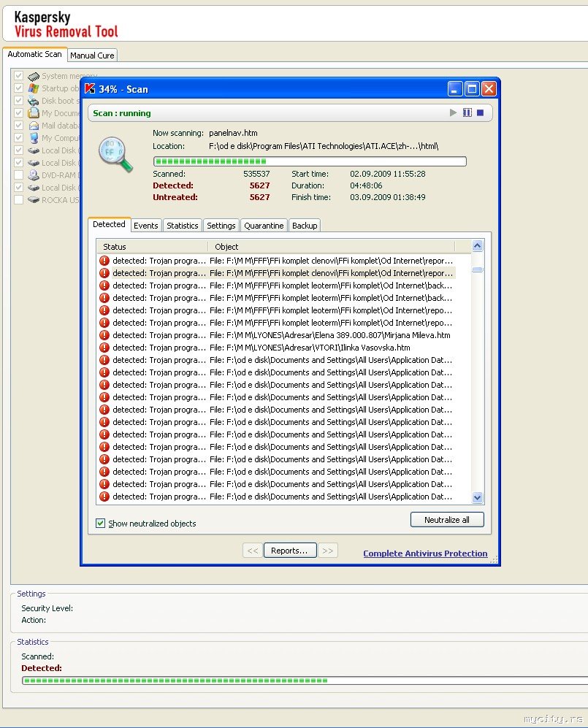
Task: Click the red alert icon on the Ilinka Vasovska.htm row
Action: pos(104,348)
